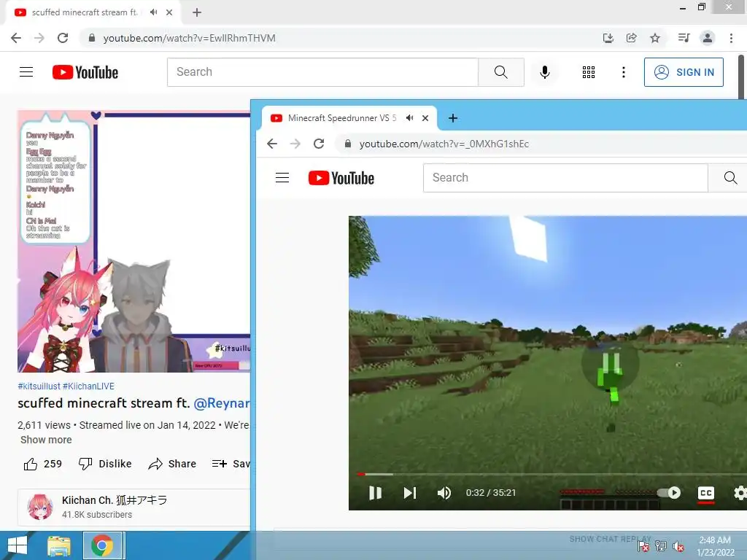
Task: Mute the player volume speaker
Action: click(444, 493)
